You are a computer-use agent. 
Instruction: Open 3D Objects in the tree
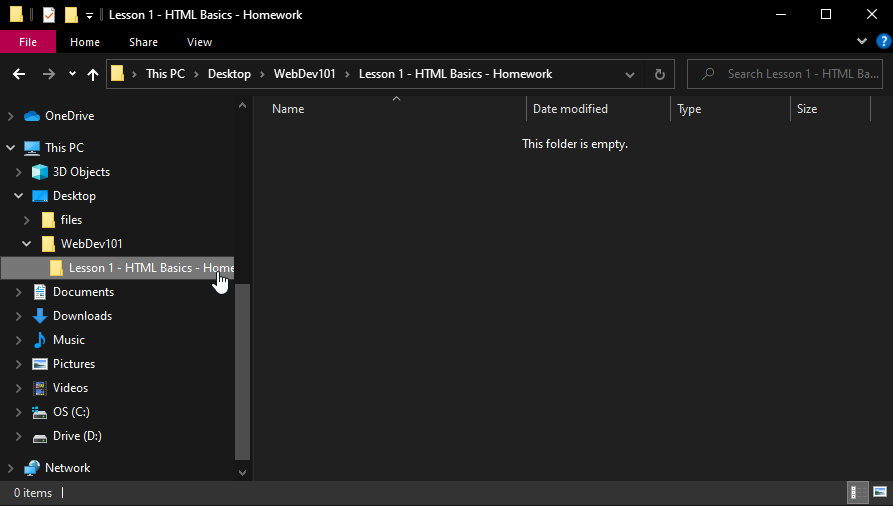(81, 172)
